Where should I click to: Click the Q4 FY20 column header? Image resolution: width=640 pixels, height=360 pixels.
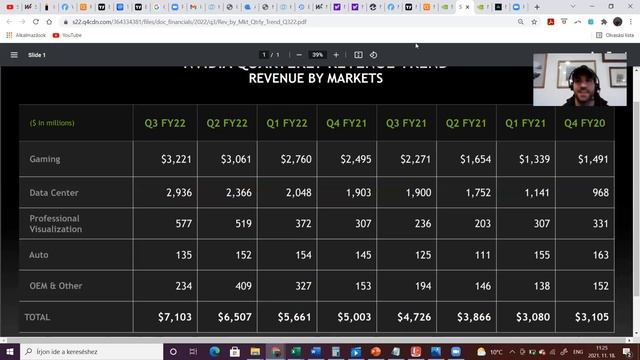tap(584, 123)
